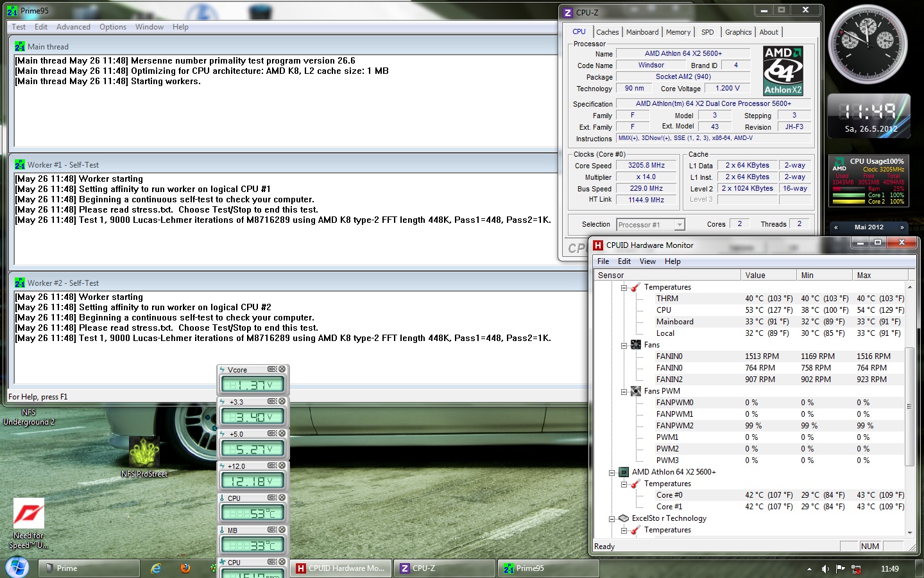Switch to CPU-Z taskbar button

click(445, 568)
